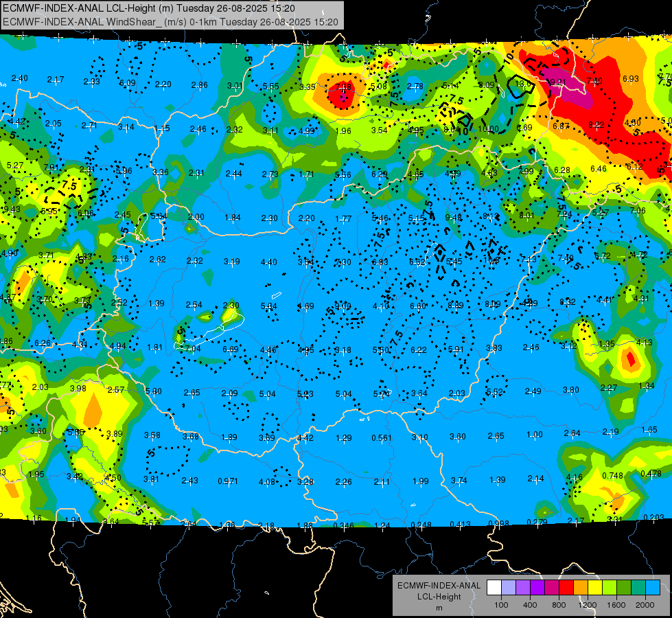The image size is (672, 618).
Task: Click the 2.14 wind shear value
Action: [x=535, y=478]
